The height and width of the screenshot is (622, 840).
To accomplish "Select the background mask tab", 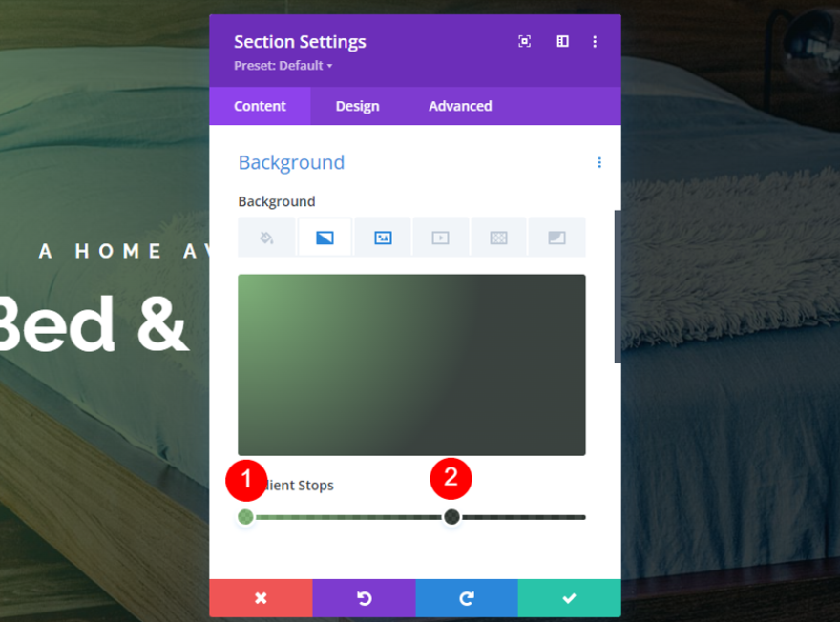I will (x=556, y=238).
